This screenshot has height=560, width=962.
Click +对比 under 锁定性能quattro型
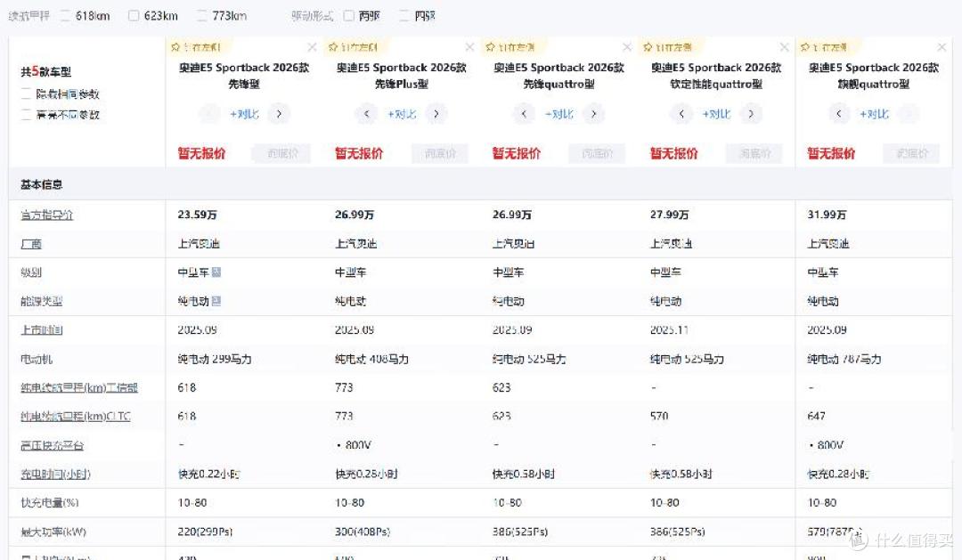click(x=716, y=114)
